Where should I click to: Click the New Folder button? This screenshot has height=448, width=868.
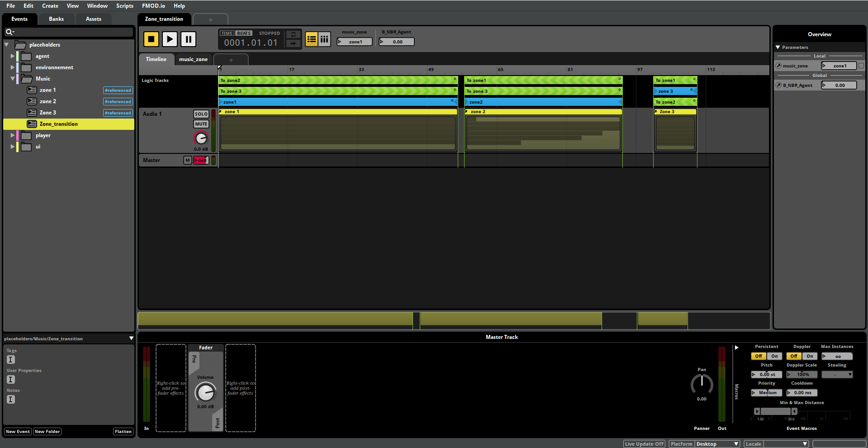[47, 432]
